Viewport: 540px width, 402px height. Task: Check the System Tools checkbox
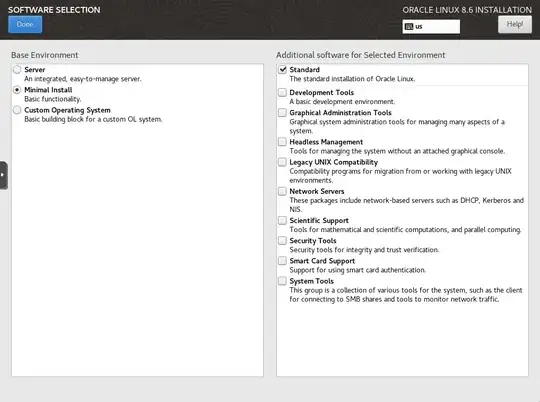282,281
